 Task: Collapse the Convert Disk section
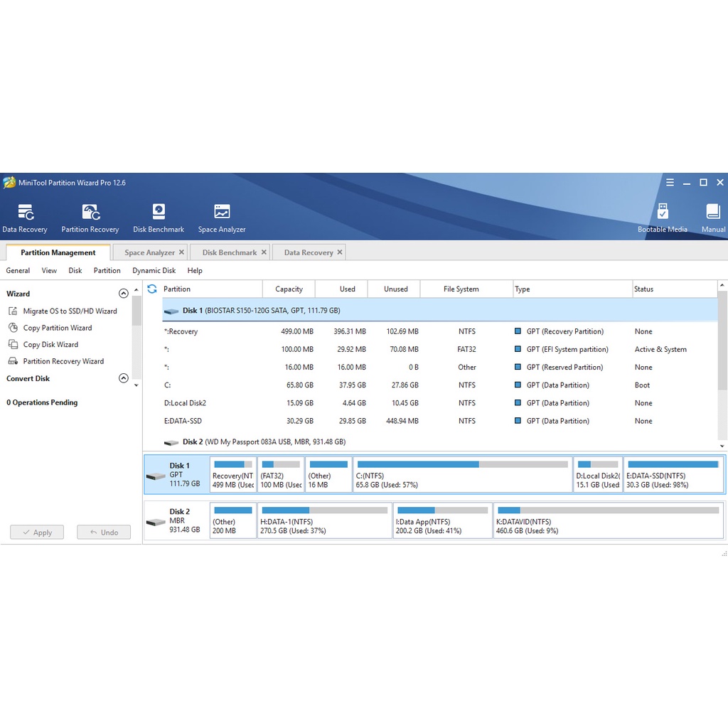123,378
